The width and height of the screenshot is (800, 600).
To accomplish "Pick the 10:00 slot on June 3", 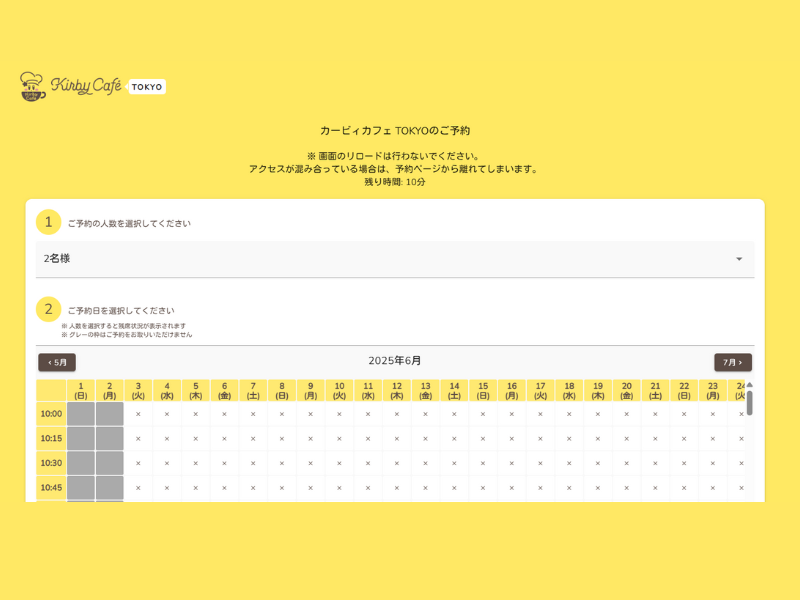I will tap(138, 414).
